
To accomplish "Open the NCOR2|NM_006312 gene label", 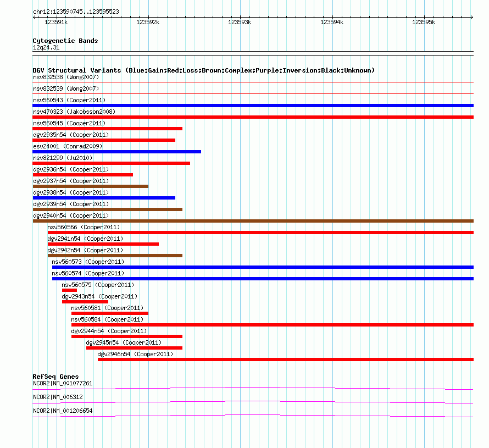I will pos(58,397).
